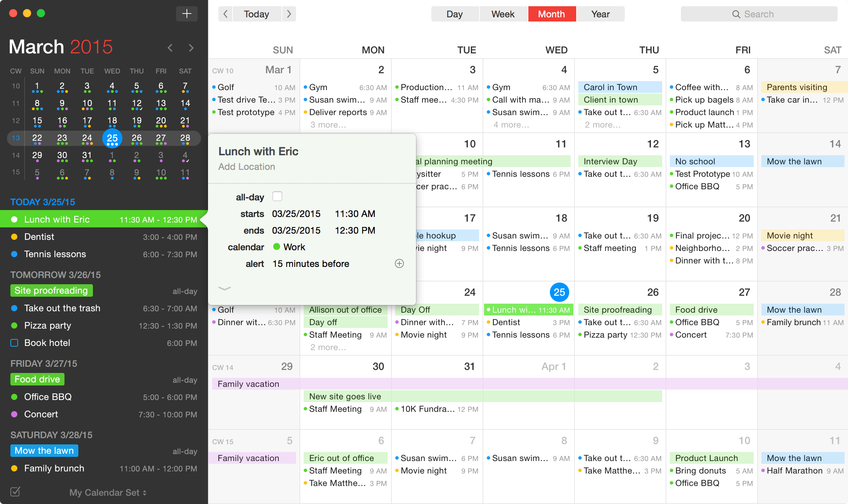
Task: Check off the Book hotel task
Action: (14, 343)
